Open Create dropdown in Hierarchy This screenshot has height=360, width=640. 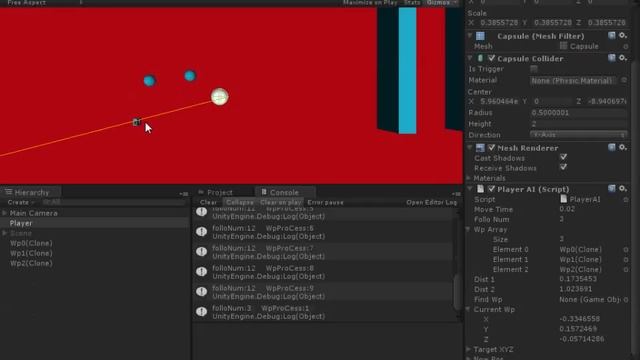(x=20, y=202)
